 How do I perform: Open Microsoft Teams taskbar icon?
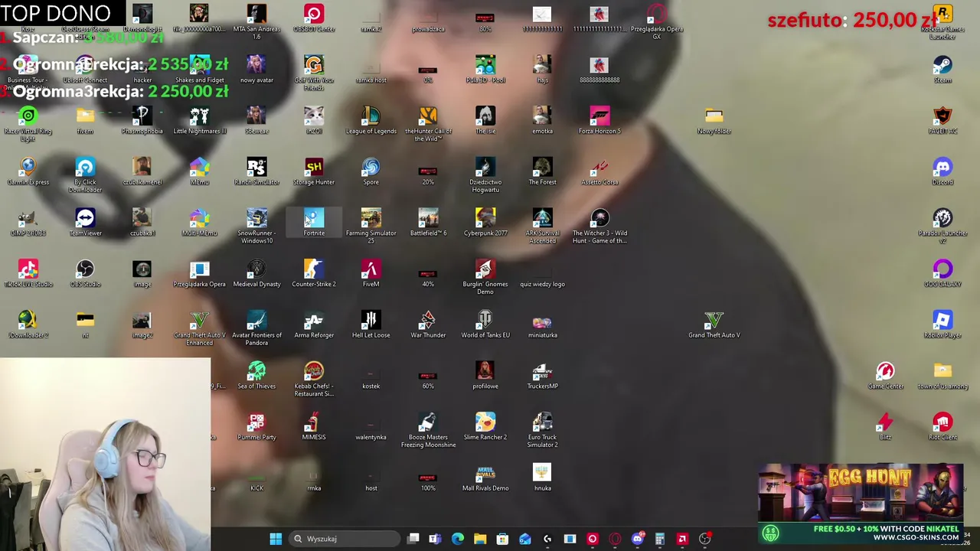(x=435, y=539)
